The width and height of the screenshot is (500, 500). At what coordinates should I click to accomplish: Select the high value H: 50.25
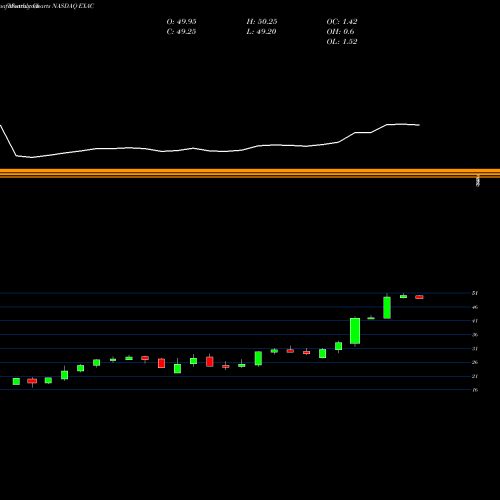tap(262, 22)
